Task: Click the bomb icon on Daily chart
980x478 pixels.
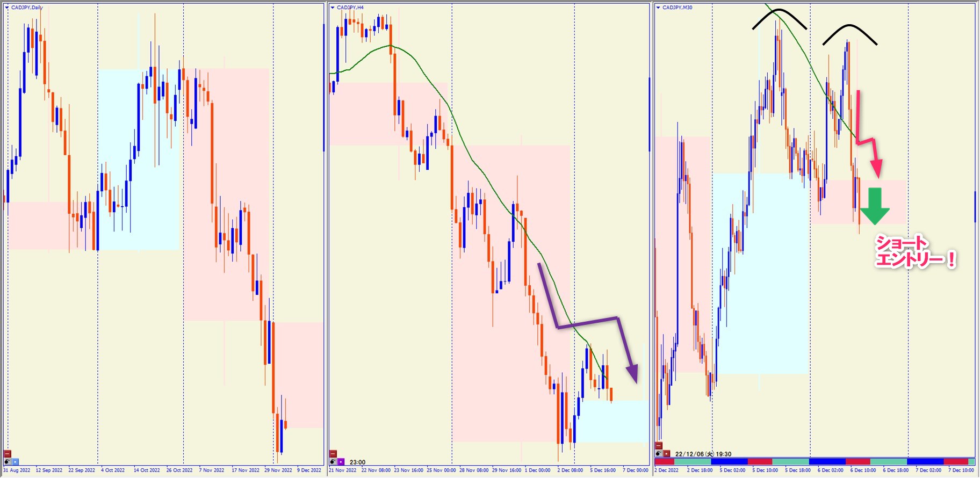Action: pos(8,462)
